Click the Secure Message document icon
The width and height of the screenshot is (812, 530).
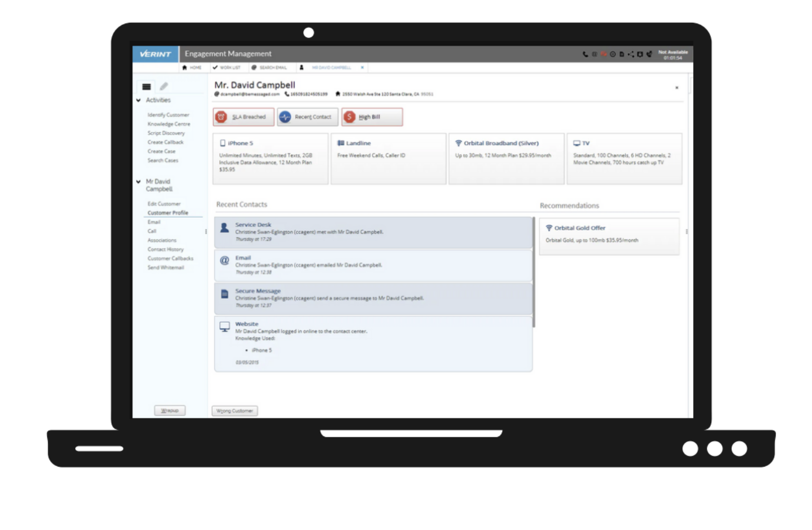224,294
